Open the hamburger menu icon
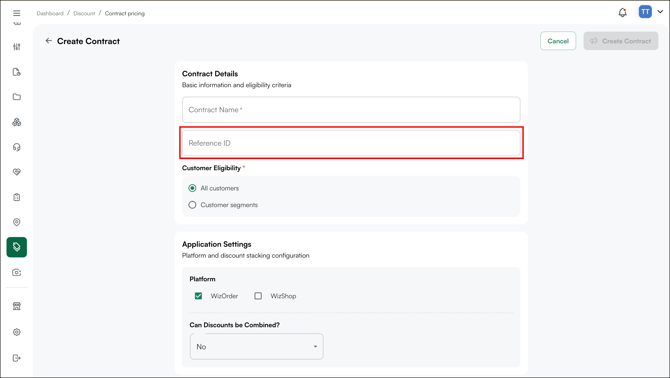Screen dimensions: 670x378 pos(17,13)
